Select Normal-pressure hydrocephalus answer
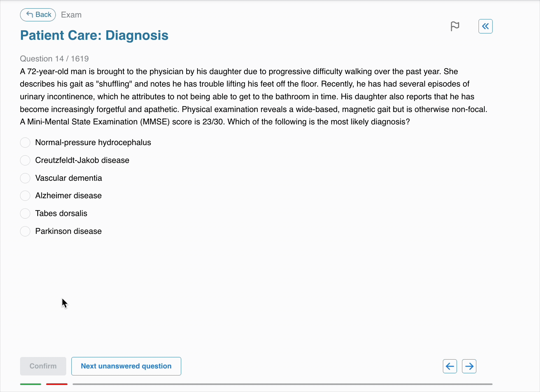 25,143
